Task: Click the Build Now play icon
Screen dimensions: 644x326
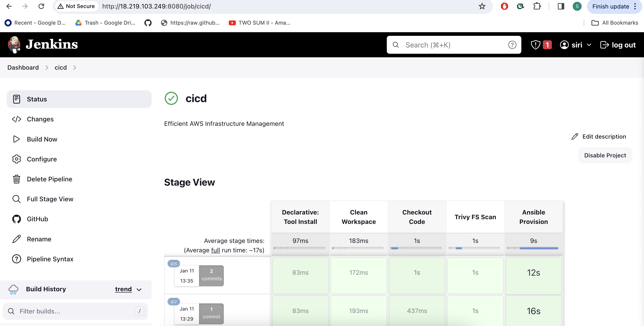Action: coord(17,139)
